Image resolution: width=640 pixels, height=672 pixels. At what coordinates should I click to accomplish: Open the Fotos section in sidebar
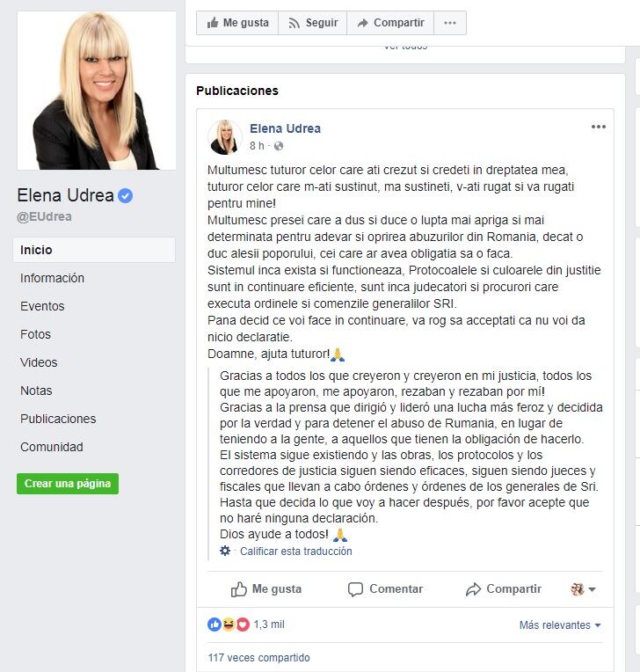pos(35,334)
